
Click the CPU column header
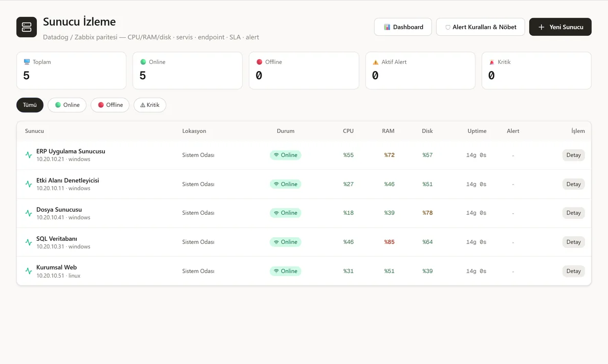click(348, 131)
